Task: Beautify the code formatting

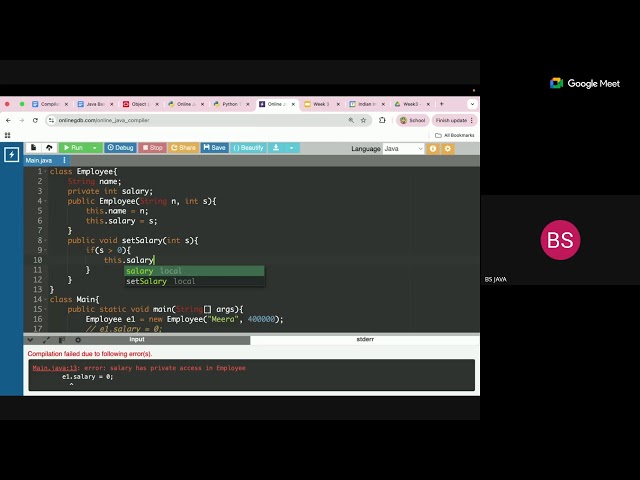Action: (248, 148)
